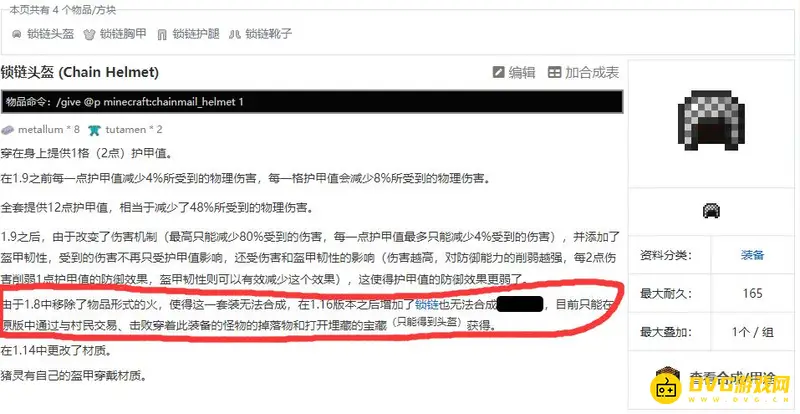Click the chain helmet icon in item list
This screenshot has width=800, height=414.
coord(17,35)
